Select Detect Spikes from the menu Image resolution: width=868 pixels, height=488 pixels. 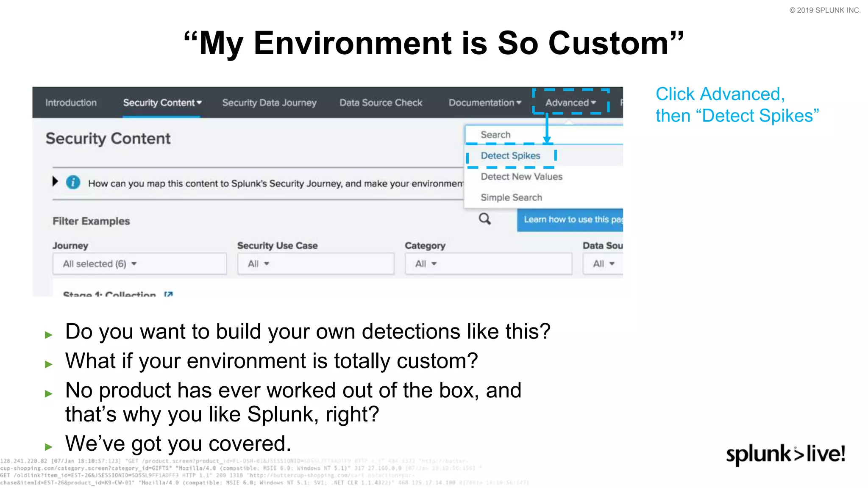[510, 156]
